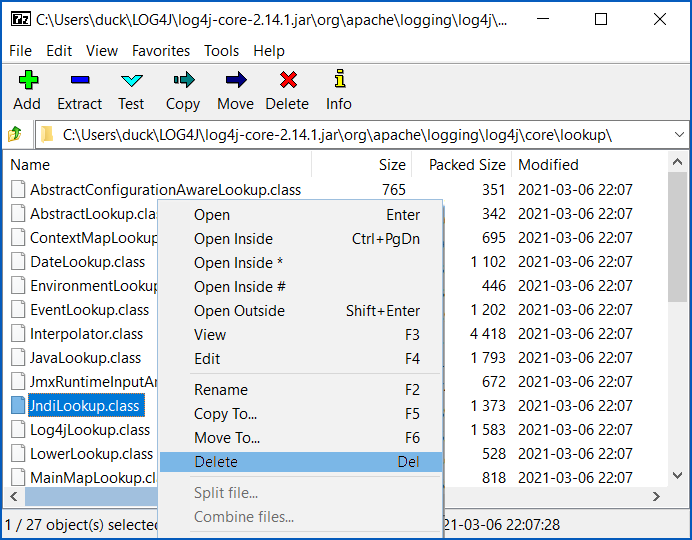Open the Favorites menu
This screenshot has height=540, width=692.
click(x=161, y=51)
